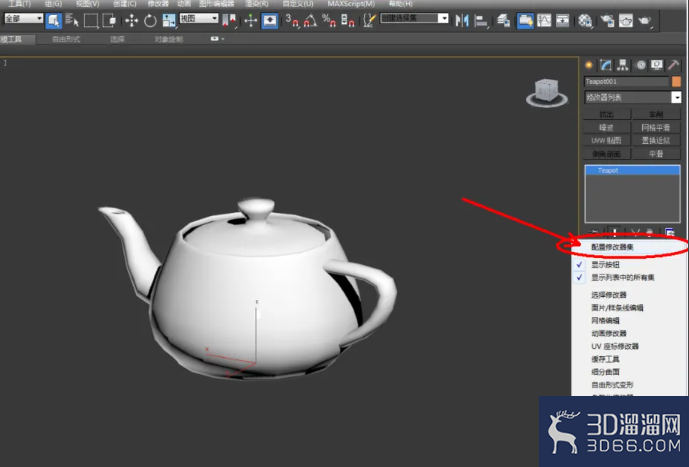This screenshot has width=689, height=467.
Task: Open the orange object color swatch
Action: click(676, 82)
